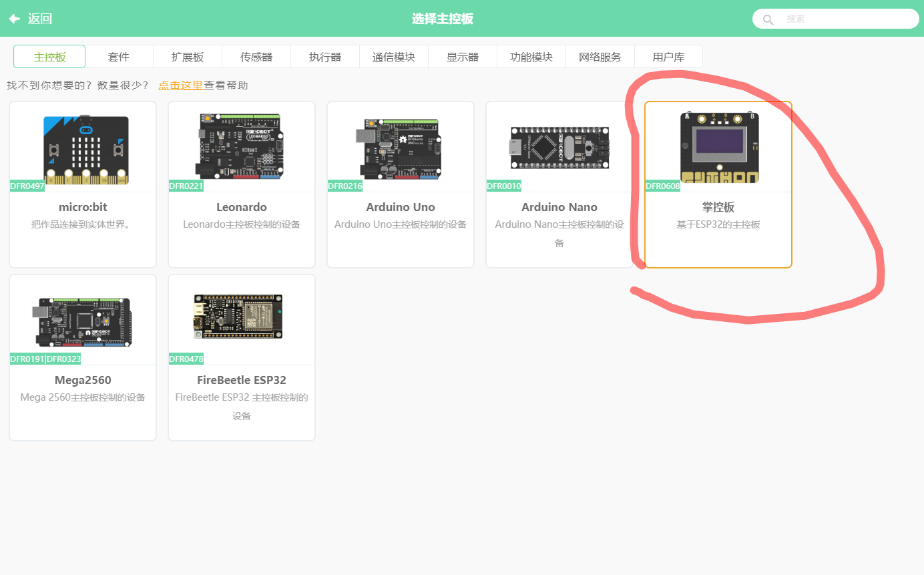Switch to the 功能模块 tab
924x575 pixels.
click(x=531, y=57)
